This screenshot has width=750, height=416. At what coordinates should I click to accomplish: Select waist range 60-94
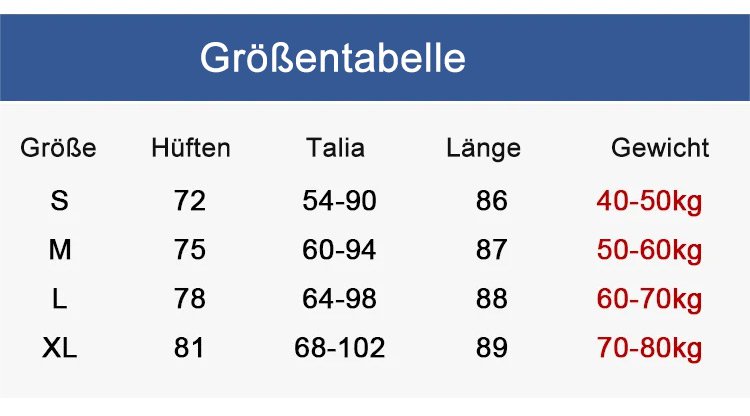339,250
